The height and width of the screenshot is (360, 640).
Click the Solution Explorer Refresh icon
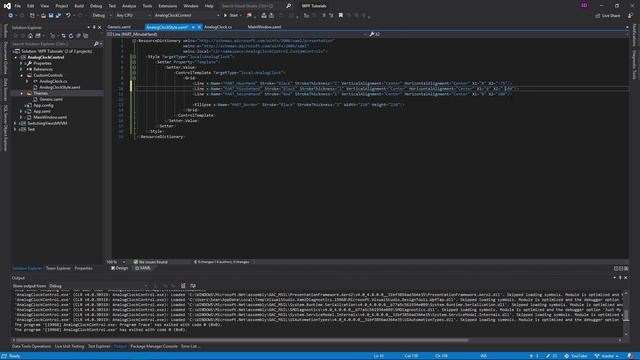[x=71, y=36]
